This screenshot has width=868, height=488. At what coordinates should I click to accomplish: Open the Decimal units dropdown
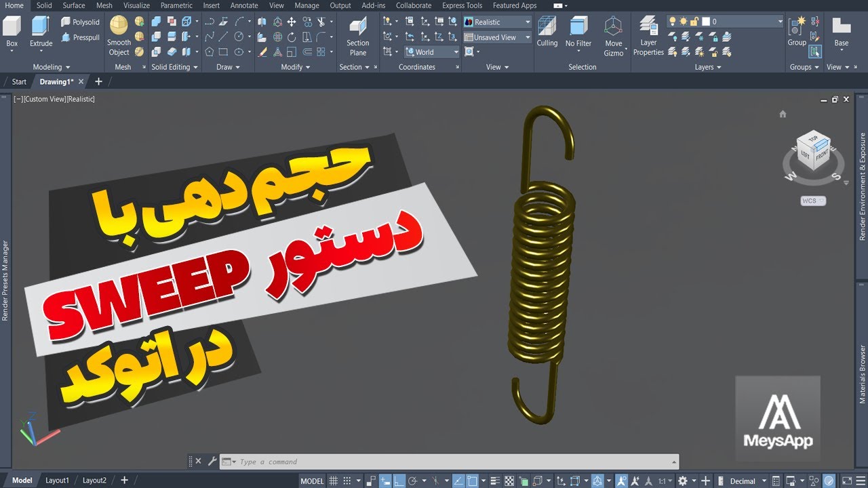747,481
